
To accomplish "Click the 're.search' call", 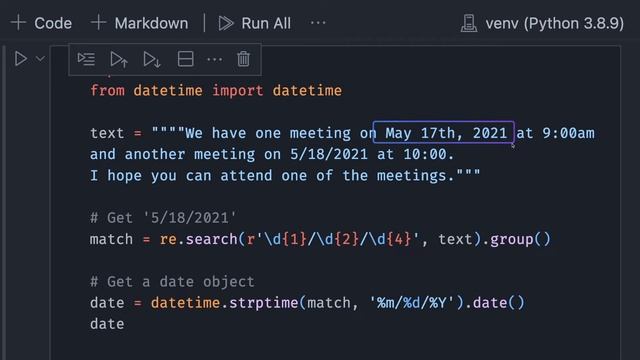I will pyautogui.click(x=198, y=239).
